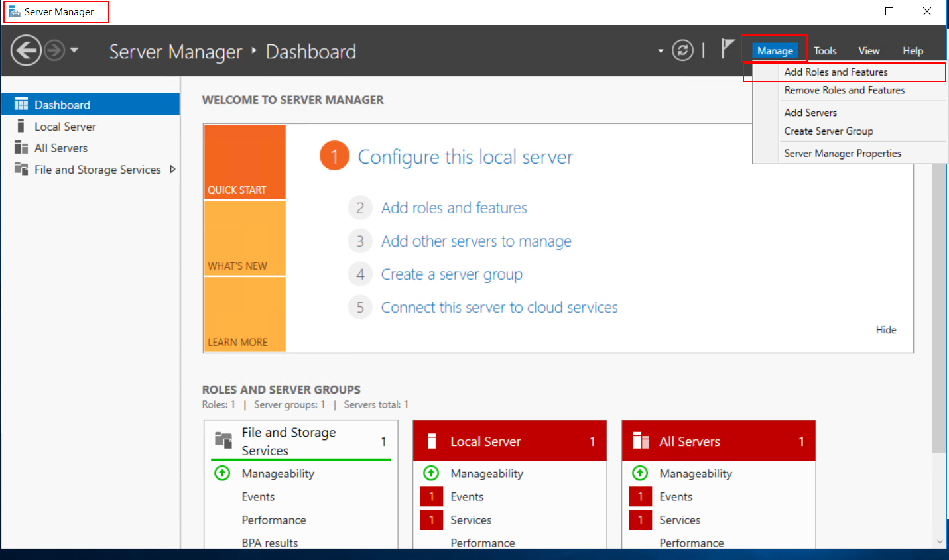The width and height of the screenshot is (949, 560).
Task: Open File and Storage Services tile header
Action: [x=301, y=441]
